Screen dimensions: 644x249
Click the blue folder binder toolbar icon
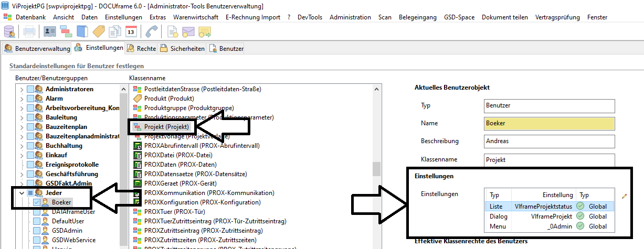pos(82,31)
